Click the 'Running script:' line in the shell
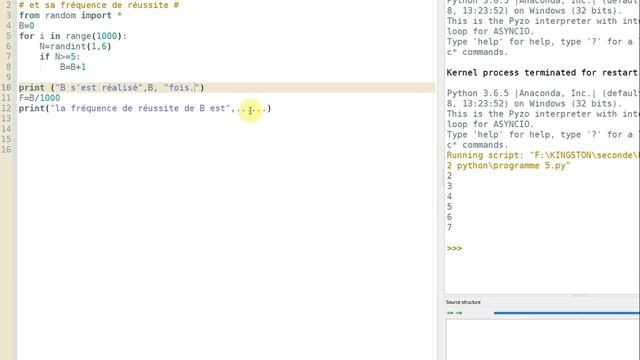 click(542, 155)
